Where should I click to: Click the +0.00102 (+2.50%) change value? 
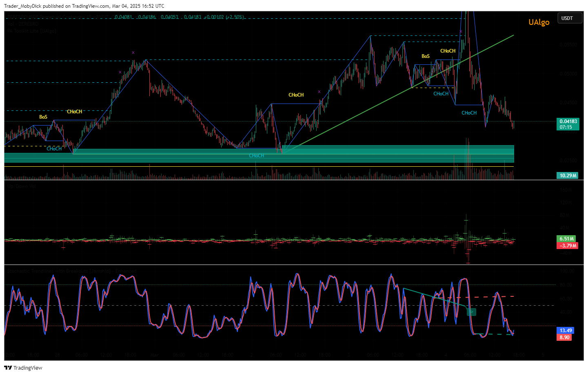224,17
